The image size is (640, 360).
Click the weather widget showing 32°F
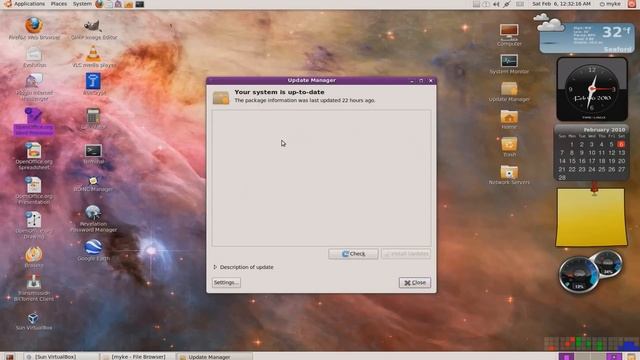click(587, 38)
